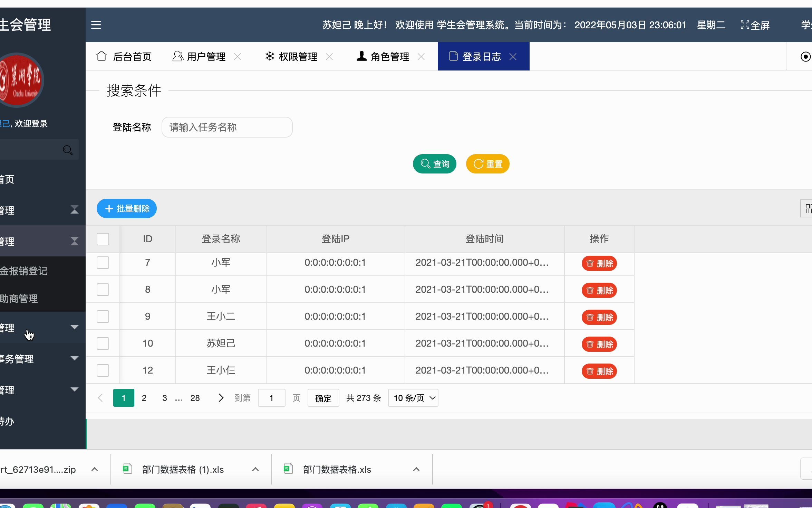Check the row with ID 7
This screenshot has width=812, height=508.
[x=103, y=263]
